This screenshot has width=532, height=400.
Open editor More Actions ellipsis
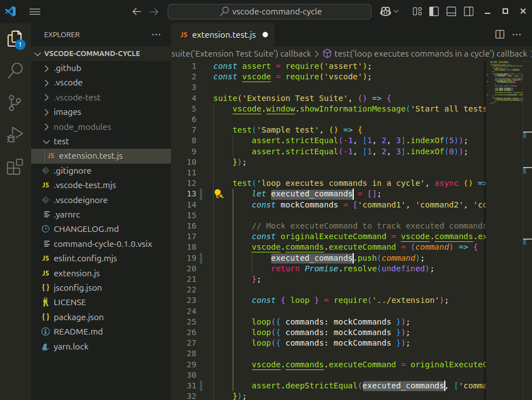(x=517, y=34)
